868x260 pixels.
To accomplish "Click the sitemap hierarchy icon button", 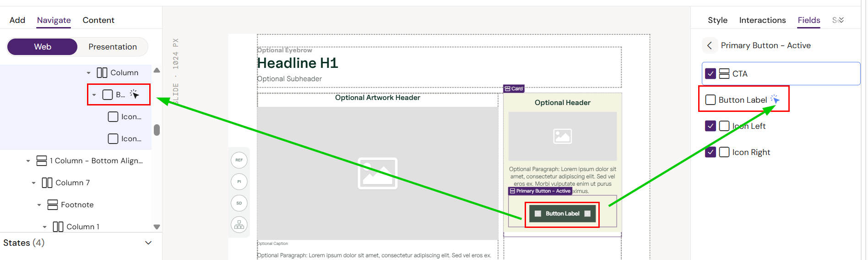I will click(239, 225).
